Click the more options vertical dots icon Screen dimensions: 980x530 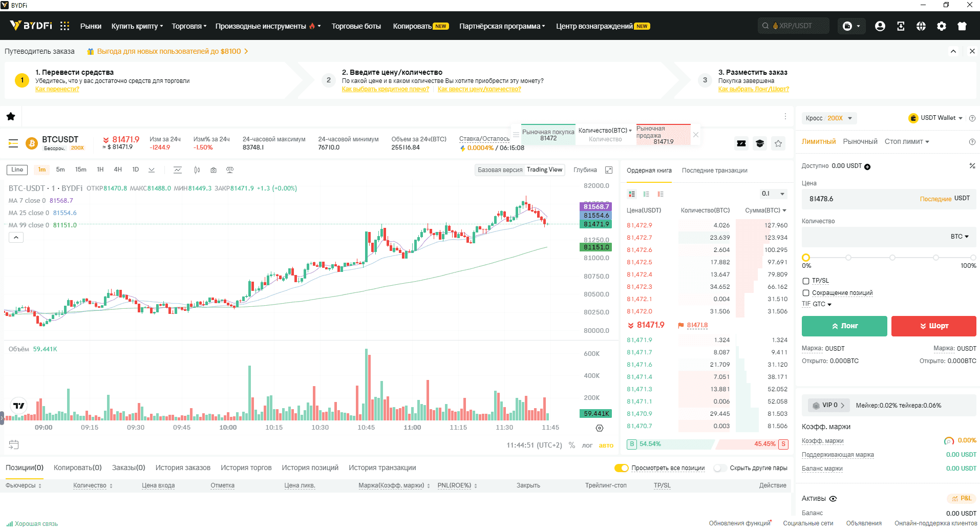(x=785, y=116)
